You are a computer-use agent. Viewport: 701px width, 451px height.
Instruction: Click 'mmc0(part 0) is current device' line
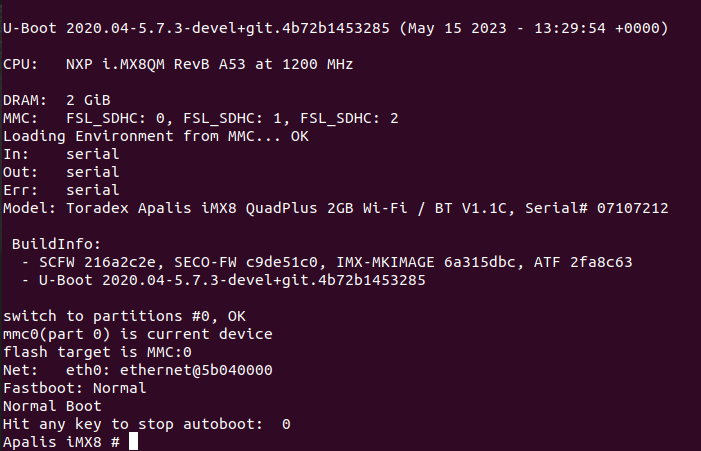click(138, 334)
